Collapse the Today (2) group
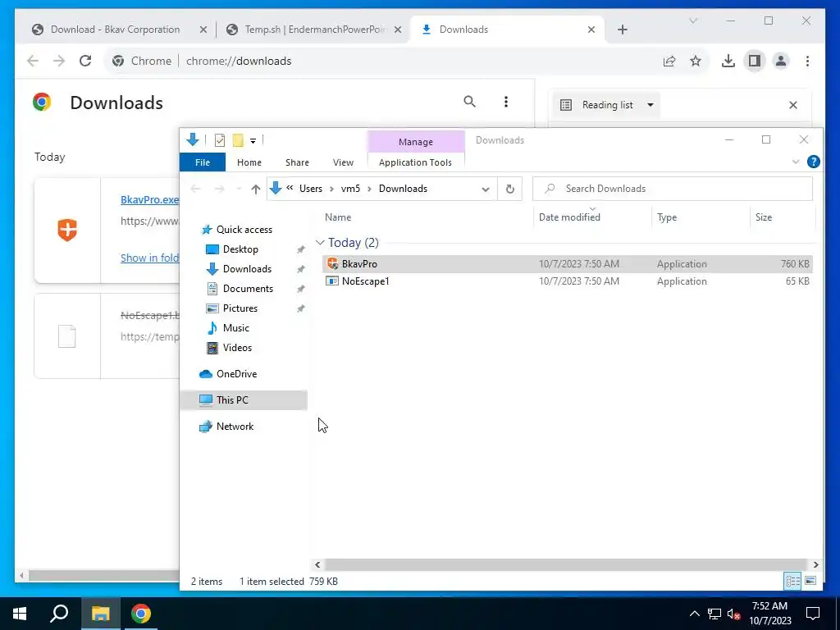Image resolution: width=840 pixels, height=630 pixels. [320, 243]
